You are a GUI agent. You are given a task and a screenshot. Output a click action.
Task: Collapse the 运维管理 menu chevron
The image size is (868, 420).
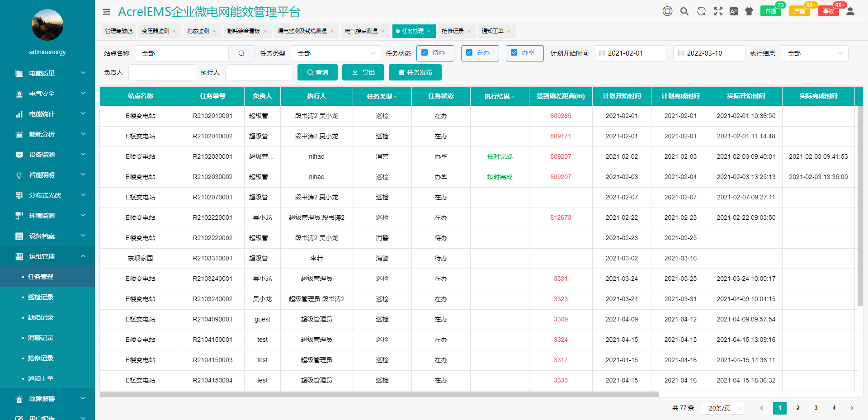pos(83,256)
